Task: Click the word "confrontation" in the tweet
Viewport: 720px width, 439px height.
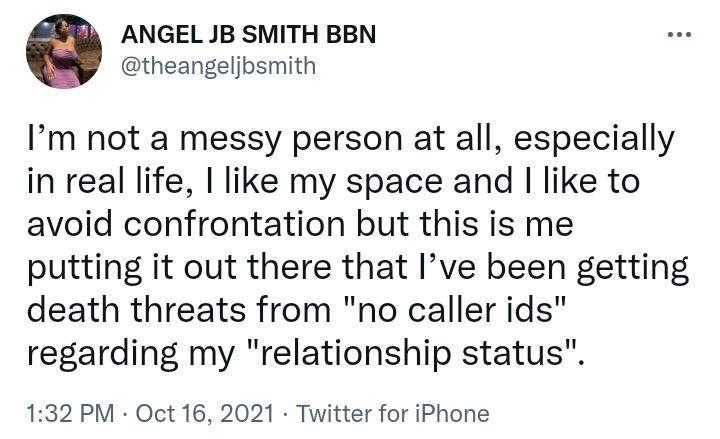Action: point(235,224)
